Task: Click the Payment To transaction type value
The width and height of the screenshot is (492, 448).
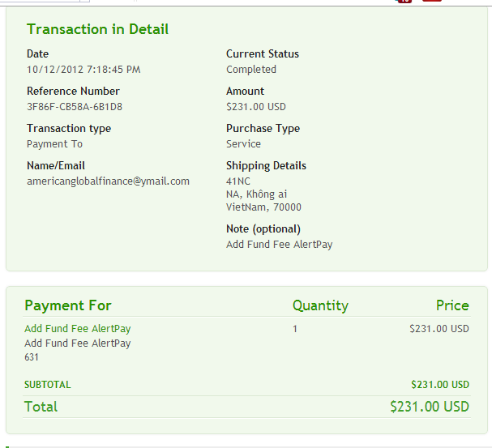Action: tap(54, 144)
